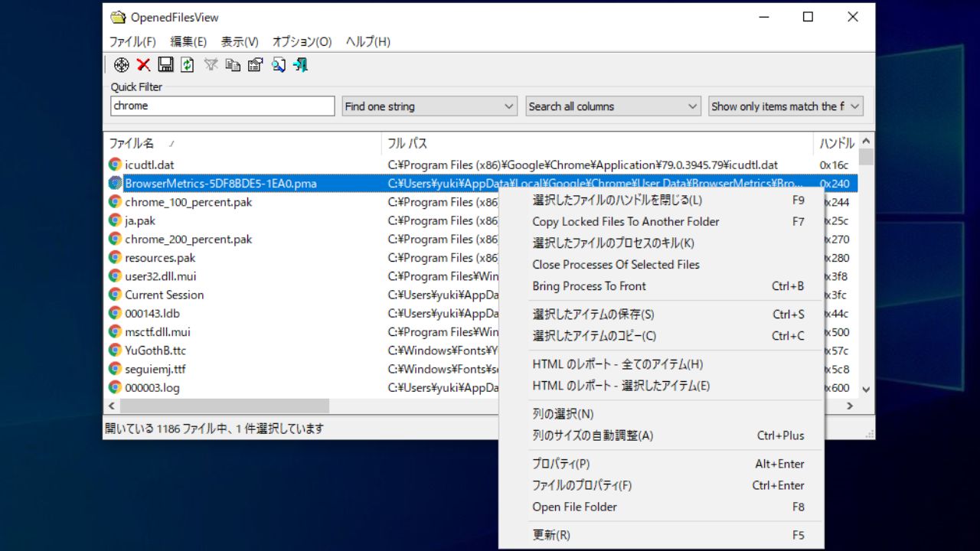Viewport: 980px width, 551px height.
Task: Sort by the ファイル名 column header
Action: (x=243, y=143)
